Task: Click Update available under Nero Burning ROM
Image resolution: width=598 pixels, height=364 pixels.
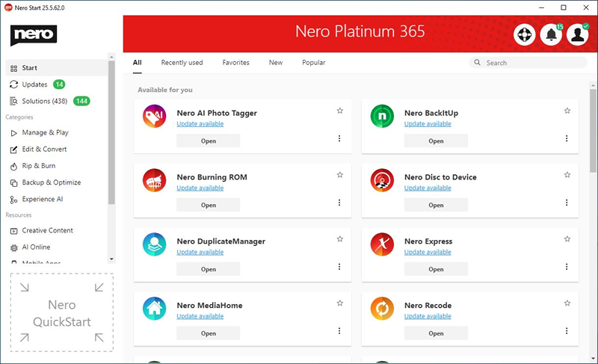Action: (200, 188)
